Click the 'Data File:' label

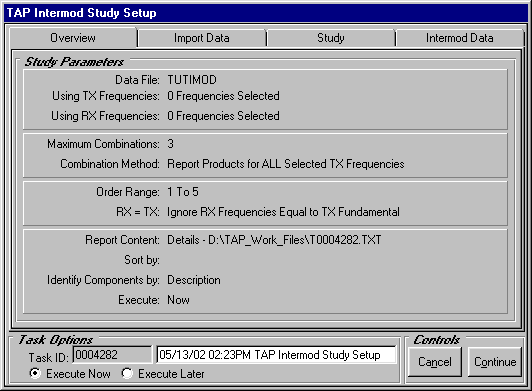137,80
